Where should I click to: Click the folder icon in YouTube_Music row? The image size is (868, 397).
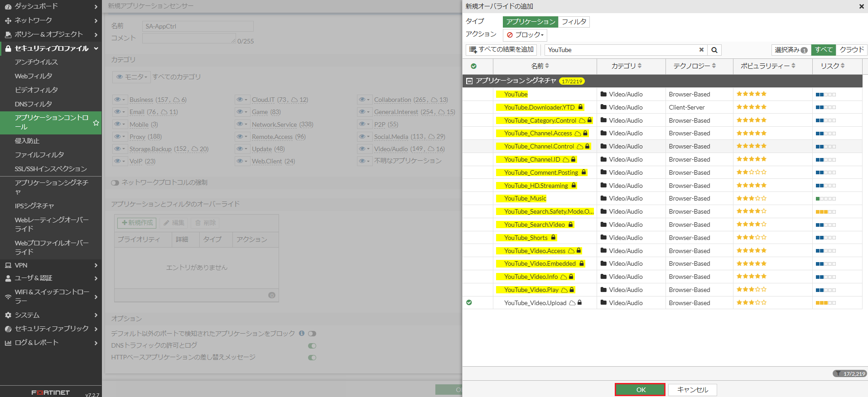click(x=603, y=198)
